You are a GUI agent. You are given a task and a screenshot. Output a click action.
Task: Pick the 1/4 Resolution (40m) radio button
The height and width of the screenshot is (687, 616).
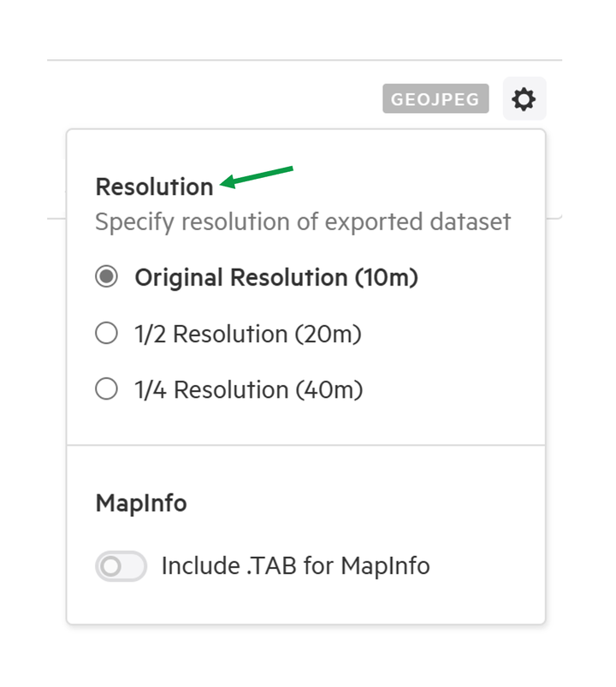(x=106, y=388)
